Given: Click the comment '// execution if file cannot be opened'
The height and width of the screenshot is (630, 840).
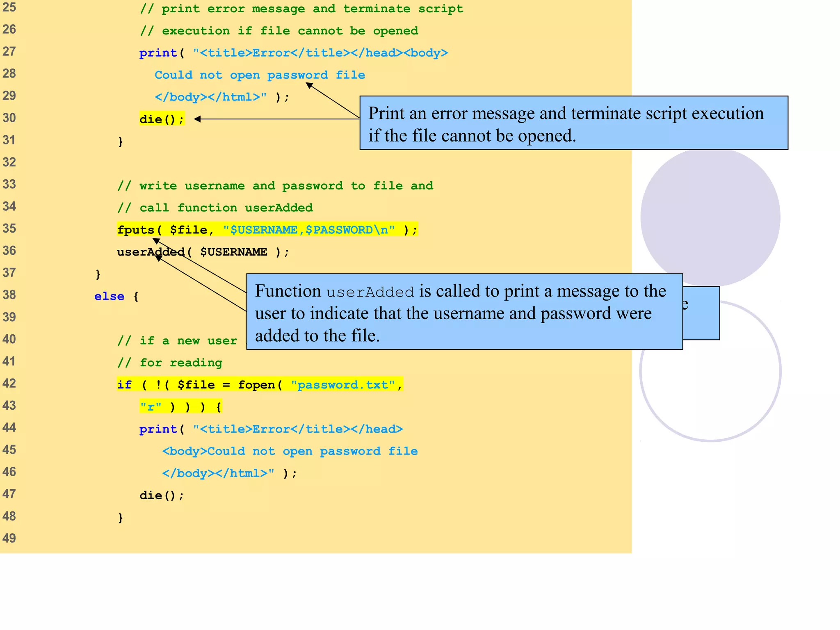Looking at the screenshot, I should click(279, 31).
